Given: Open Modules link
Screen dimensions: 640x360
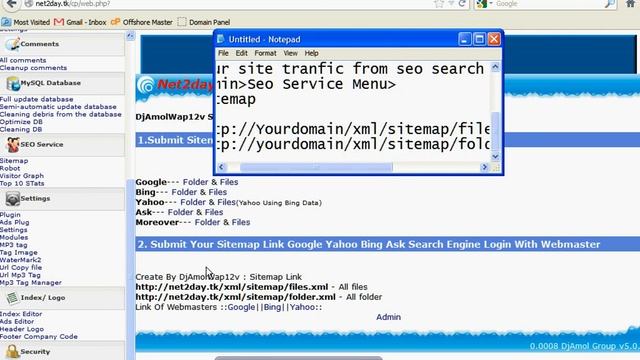Looking at the screenshot, I should (x=14, y=238).
